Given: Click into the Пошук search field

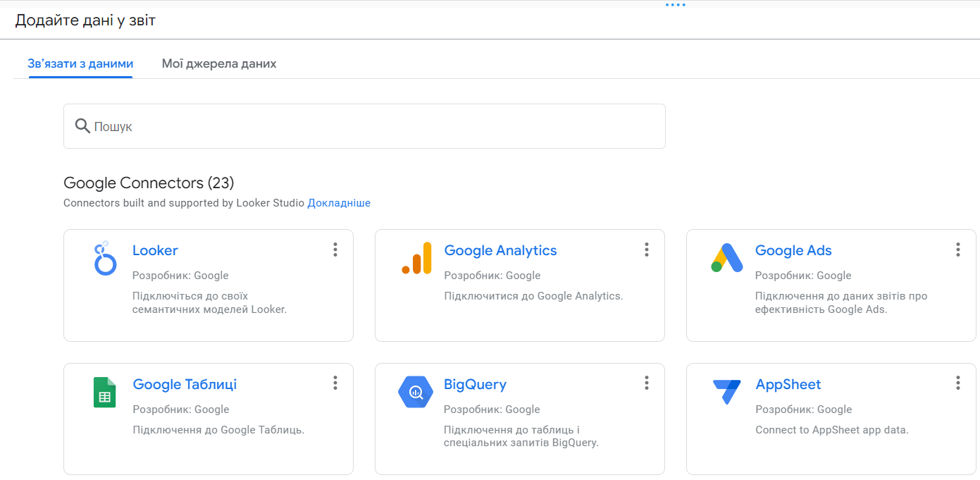Looking at the screenshot, I should [x=373, y=127].
